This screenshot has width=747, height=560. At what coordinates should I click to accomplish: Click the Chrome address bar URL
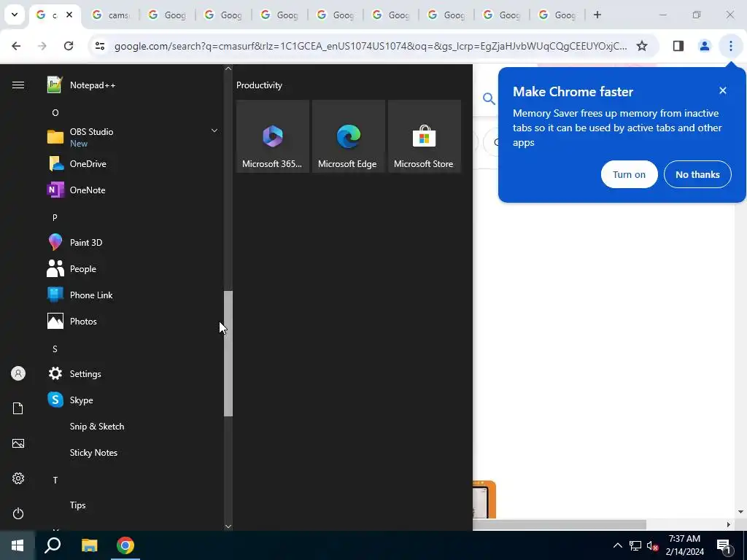(x=371, y=46)
